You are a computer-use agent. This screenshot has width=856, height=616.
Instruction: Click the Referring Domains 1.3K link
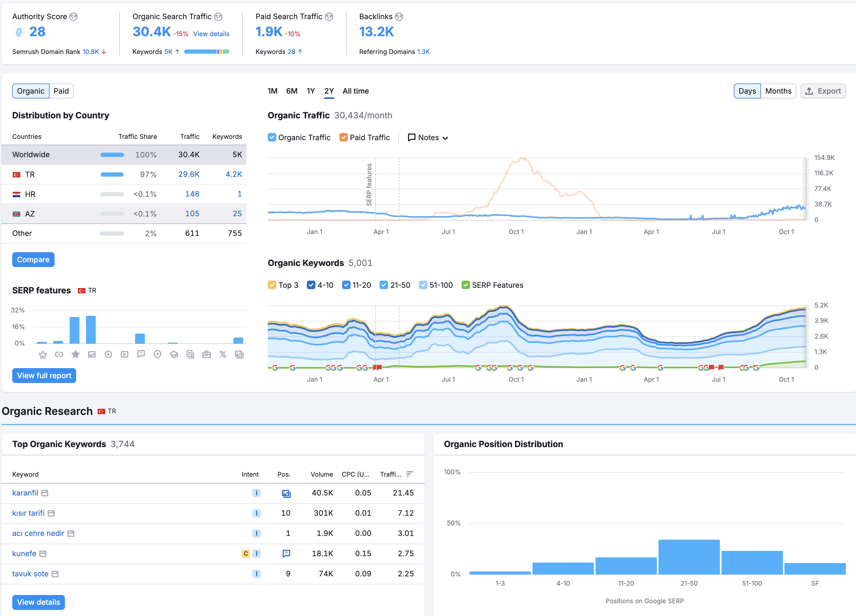tap(423, 52)
